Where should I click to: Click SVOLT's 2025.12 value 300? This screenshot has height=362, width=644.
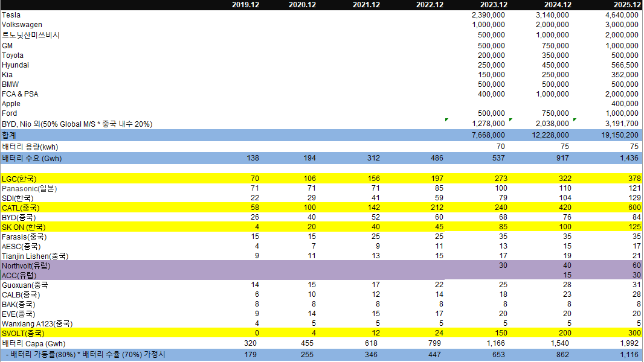[634, 333]
